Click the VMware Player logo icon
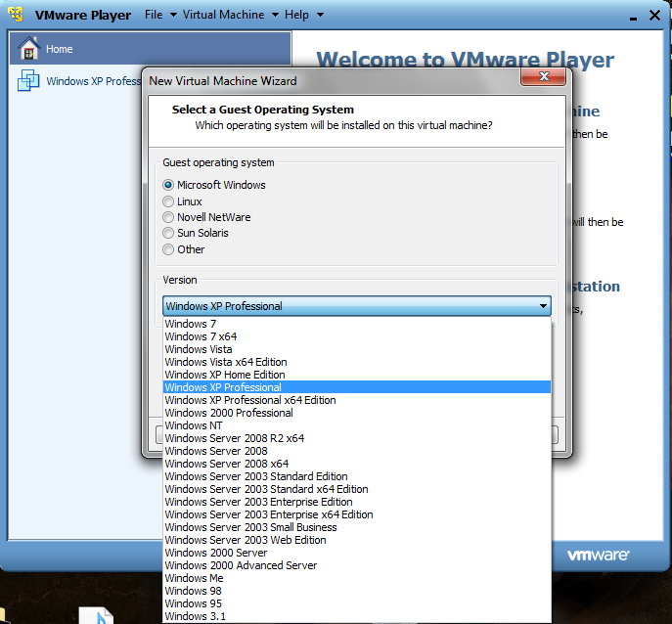The height and width of the screenshot is (624, 672). (x=16, y=14)
